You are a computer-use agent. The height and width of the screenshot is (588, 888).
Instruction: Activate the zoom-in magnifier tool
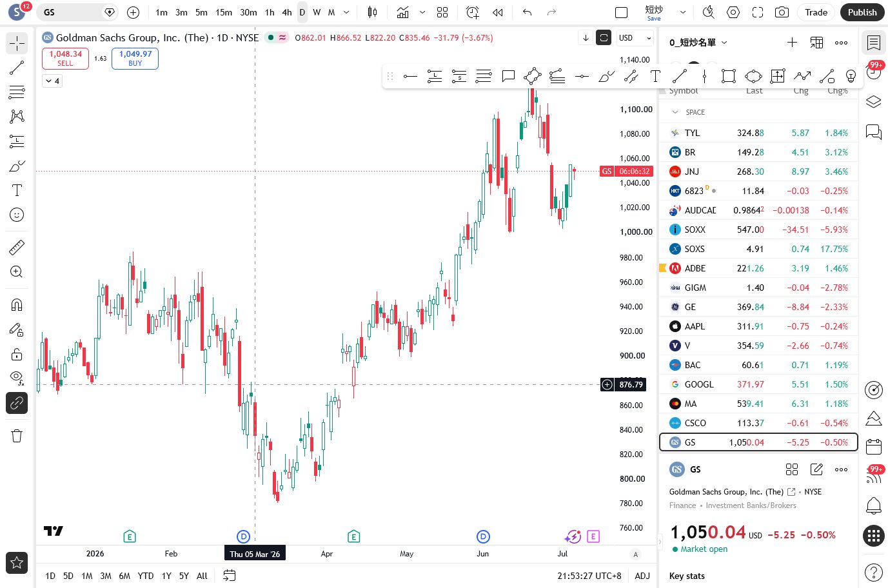pyautogui.click(x=17, y=271)
